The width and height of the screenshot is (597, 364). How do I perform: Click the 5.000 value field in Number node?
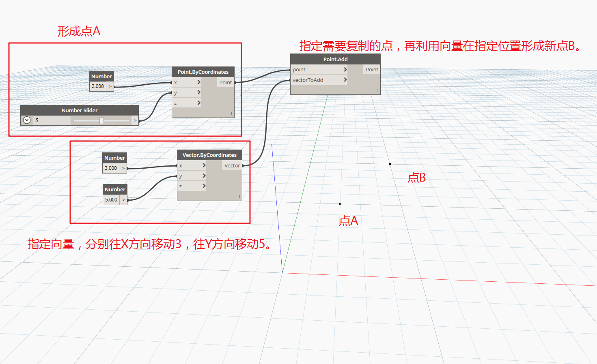tap(111, 200)
